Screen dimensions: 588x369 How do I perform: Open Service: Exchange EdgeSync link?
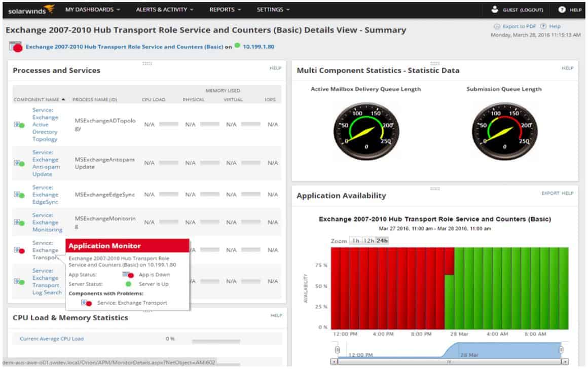coord(45,195)
